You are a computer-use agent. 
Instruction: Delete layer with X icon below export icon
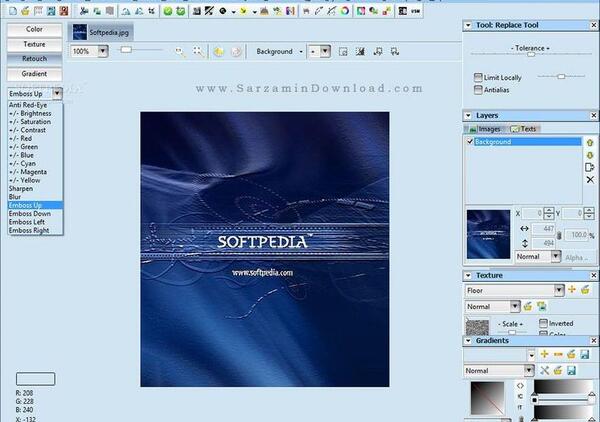(x=590, y=179)
